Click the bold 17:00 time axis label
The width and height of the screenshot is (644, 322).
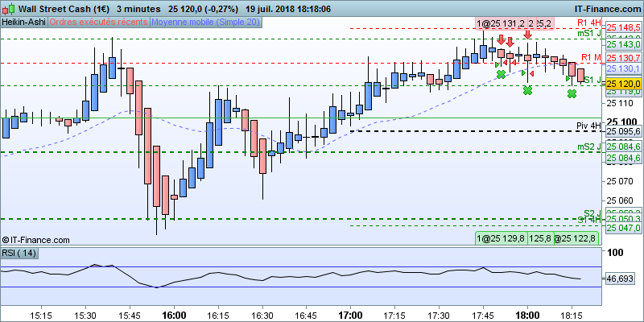(x=351, y=315)
